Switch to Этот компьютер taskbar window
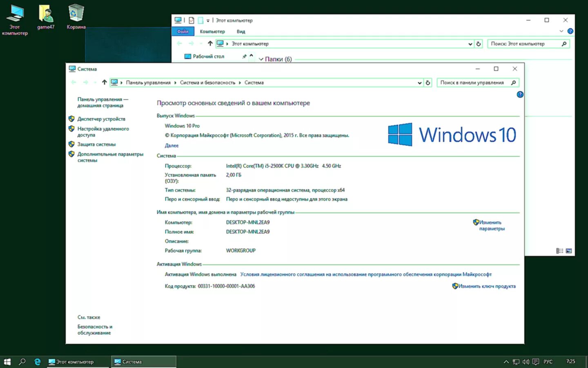588x368 pixels. point(78,362)
